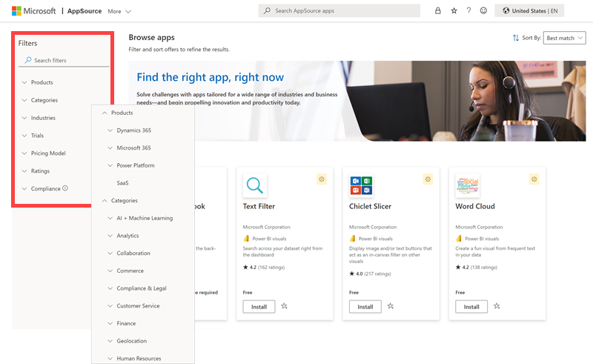Install the Word Cloud app

471,306
